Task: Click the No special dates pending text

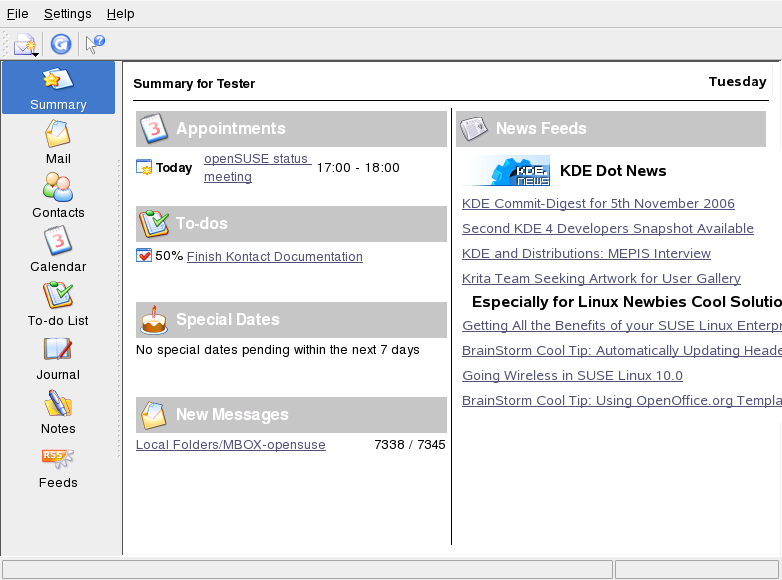Action: click(278, 350)
